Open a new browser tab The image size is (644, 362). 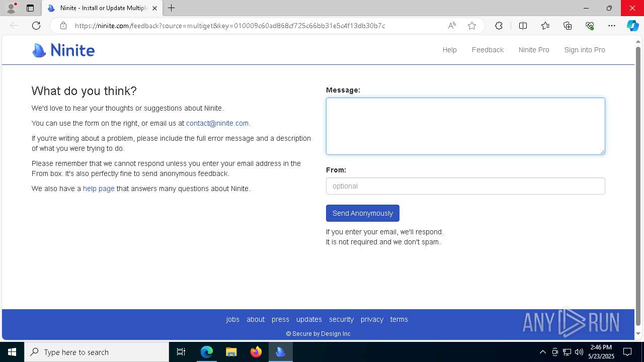[172, 8]
